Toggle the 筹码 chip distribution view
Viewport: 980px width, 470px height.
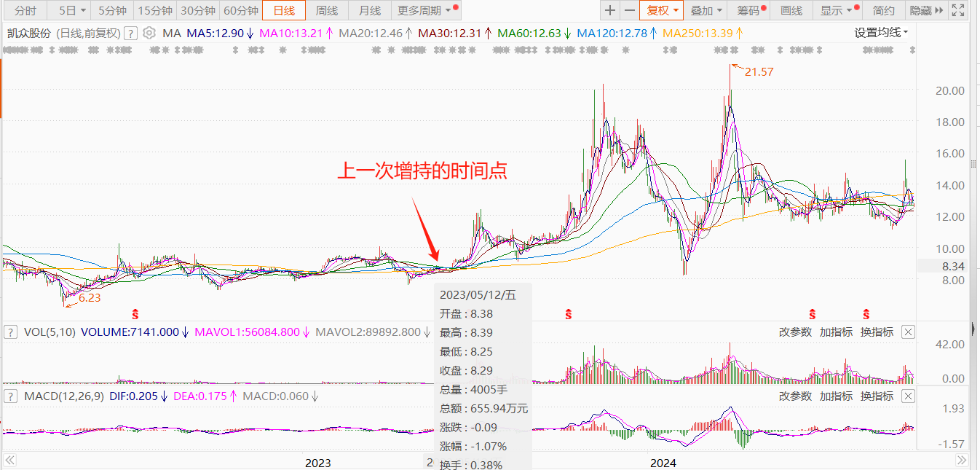(x=750, y=10)
